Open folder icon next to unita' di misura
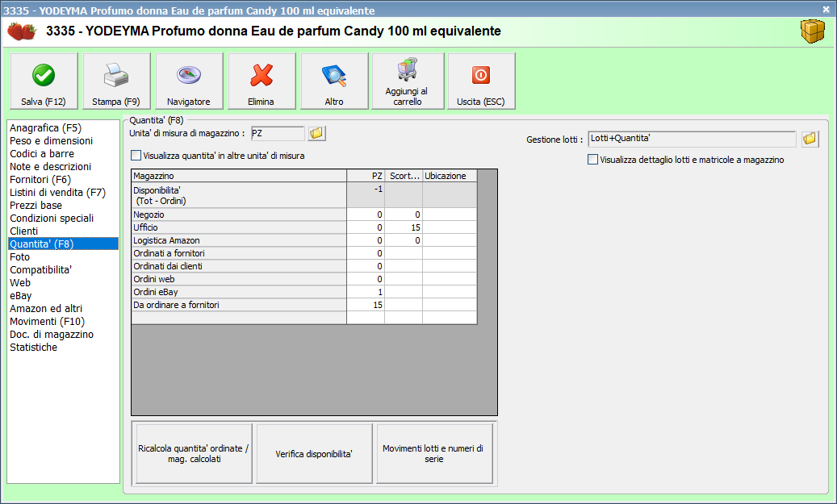 pos(316,133)
